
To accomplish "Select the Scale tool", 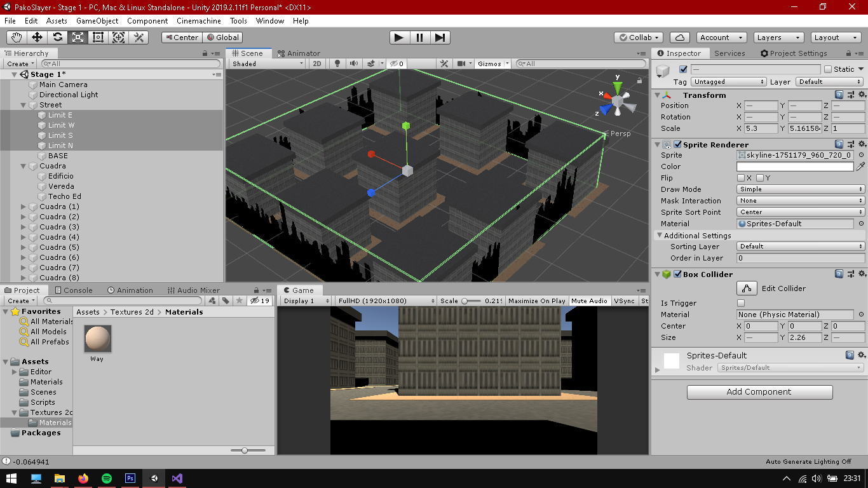I will 78,37.
